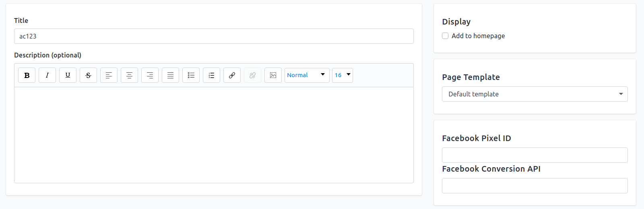
Task: Apply strikethrough formatting
Action: [88, 75]
